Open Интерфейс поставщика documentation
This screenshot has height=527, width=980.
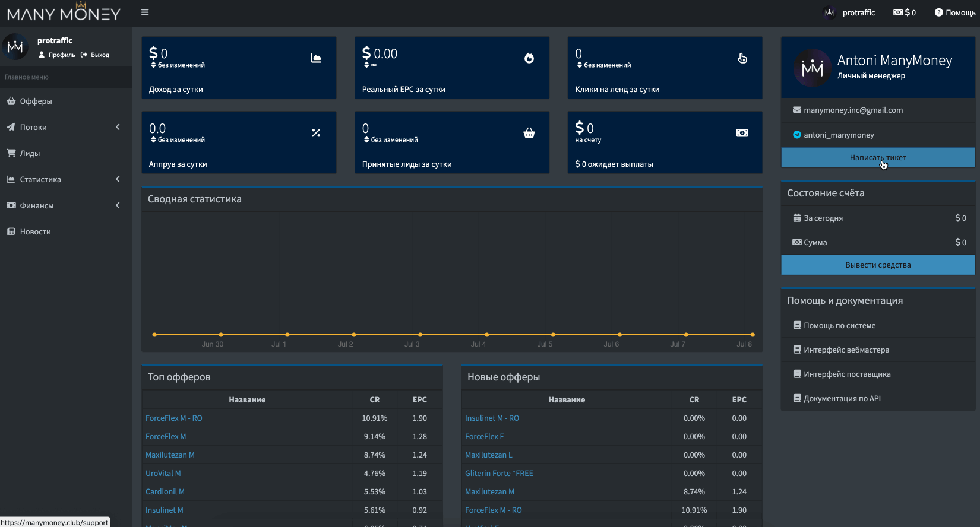[847, 374]
